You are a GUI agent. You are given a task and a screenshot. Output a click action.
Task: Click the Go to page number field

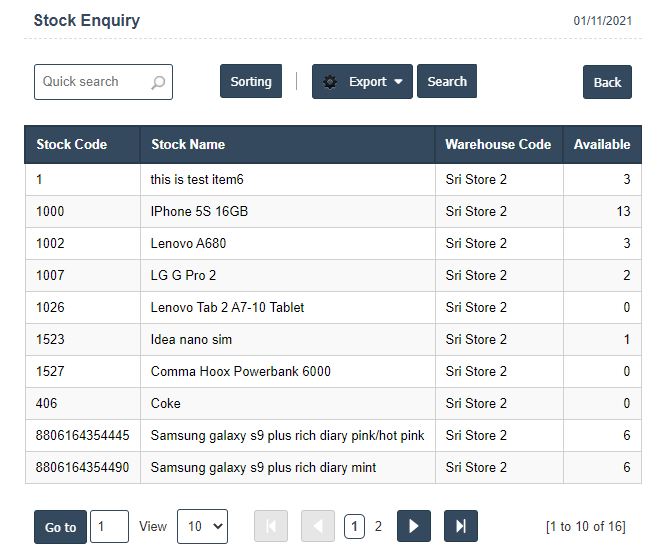[x=109, y=527]
